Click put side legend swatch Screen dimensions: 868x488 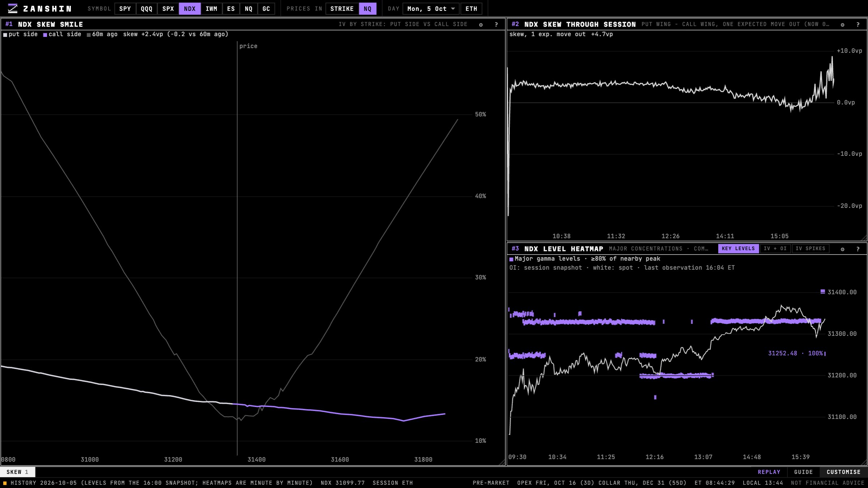[5, 35]
